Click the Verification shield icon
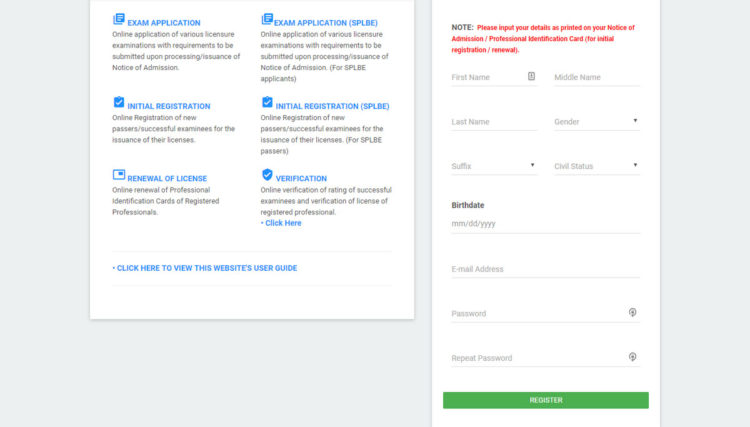 267,176
